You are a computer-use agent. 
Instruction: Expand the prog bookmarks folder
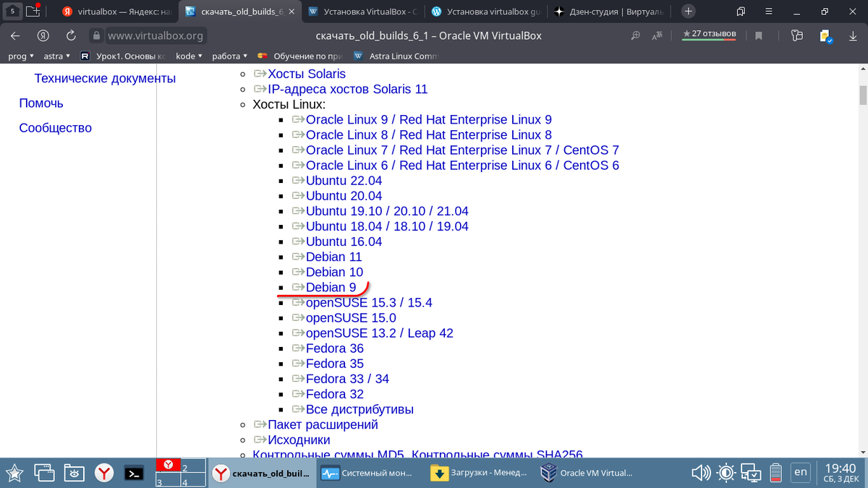pos(21,56)
